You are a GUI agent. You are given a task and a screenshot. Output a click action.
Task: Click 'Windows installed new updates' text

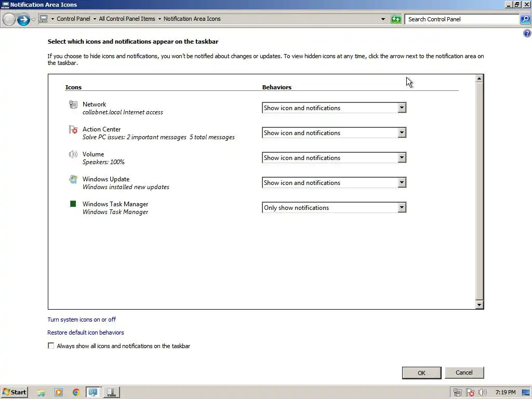126,187
